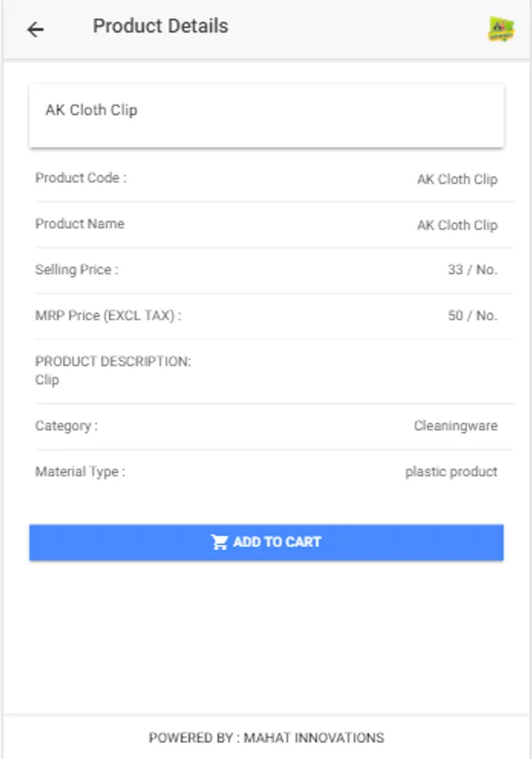Image resolution: width=532 pixels, height=759 pixels.
Task: Click the Product Name label
Action: point(79,223)
